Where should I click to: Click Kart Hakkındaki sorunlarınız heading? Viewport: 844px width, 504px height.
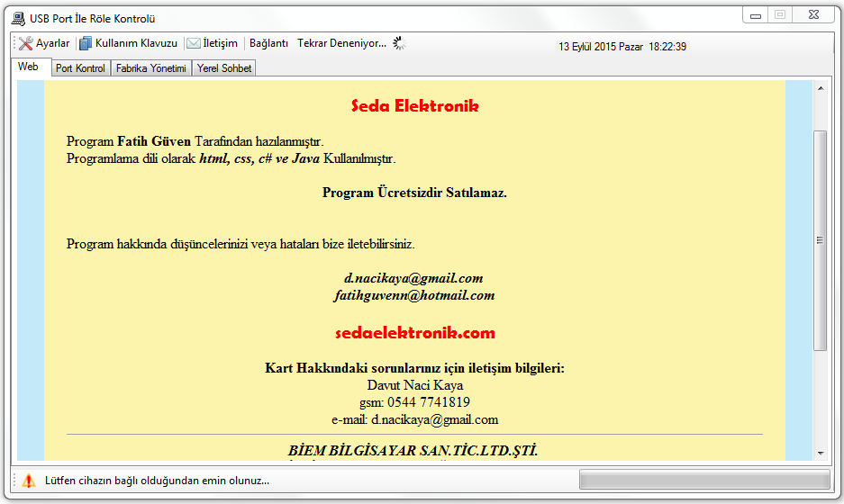pyautogui.click(x=414, y=368)
